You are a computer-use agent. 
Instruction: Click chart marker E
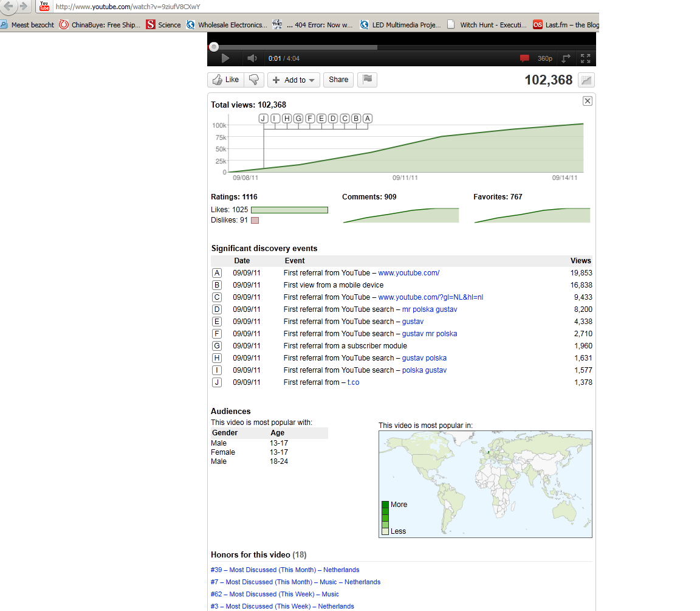(321, 119)
